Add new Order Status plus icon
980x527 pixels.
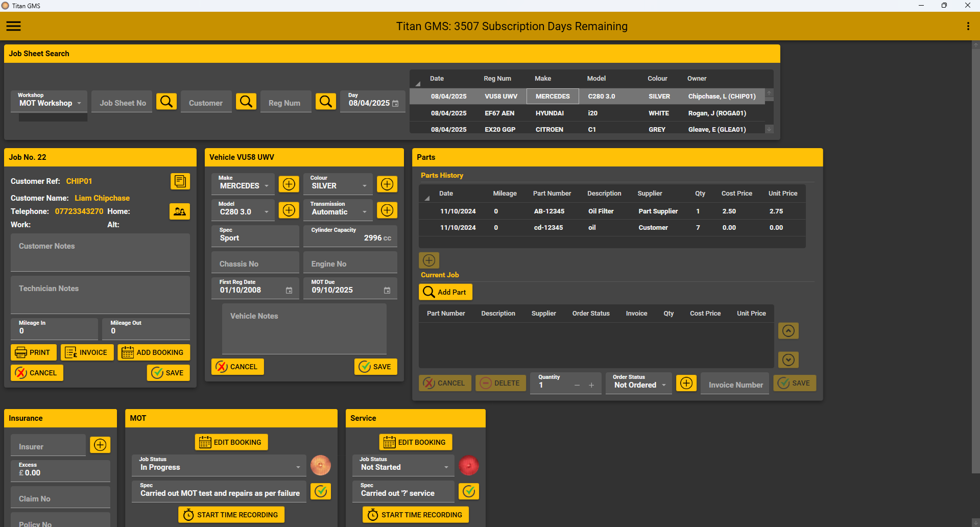[686, 383]
